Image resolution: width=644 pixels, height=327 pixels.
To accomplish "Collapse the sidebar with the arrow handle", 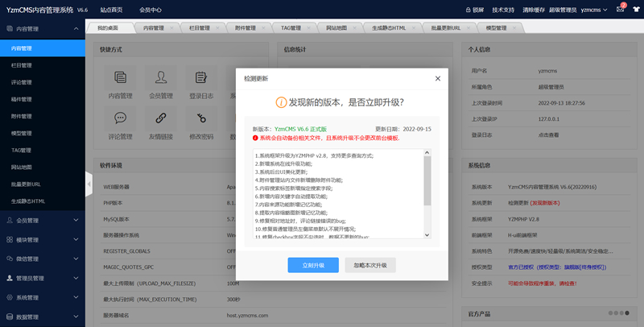I will point(89,184).
